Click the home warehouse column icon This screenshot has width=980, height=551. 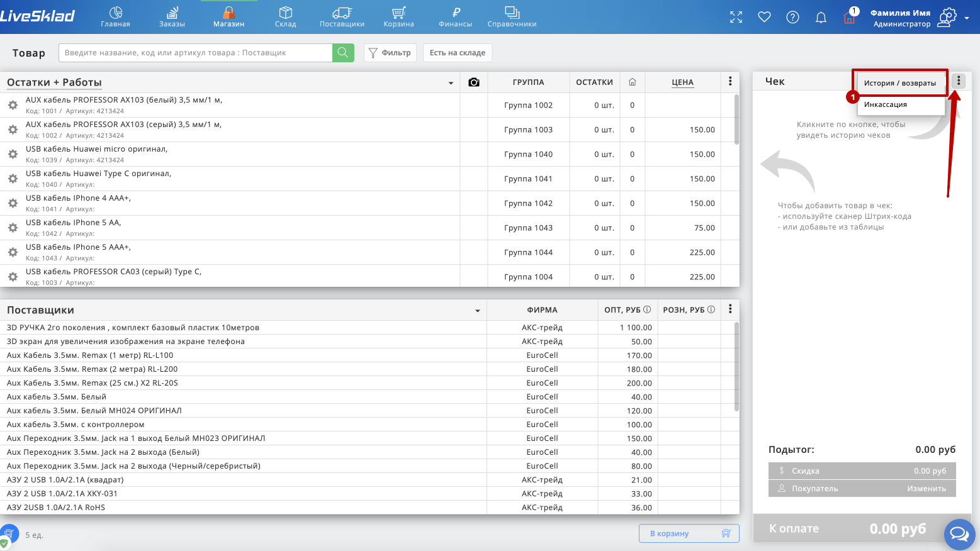633,82
